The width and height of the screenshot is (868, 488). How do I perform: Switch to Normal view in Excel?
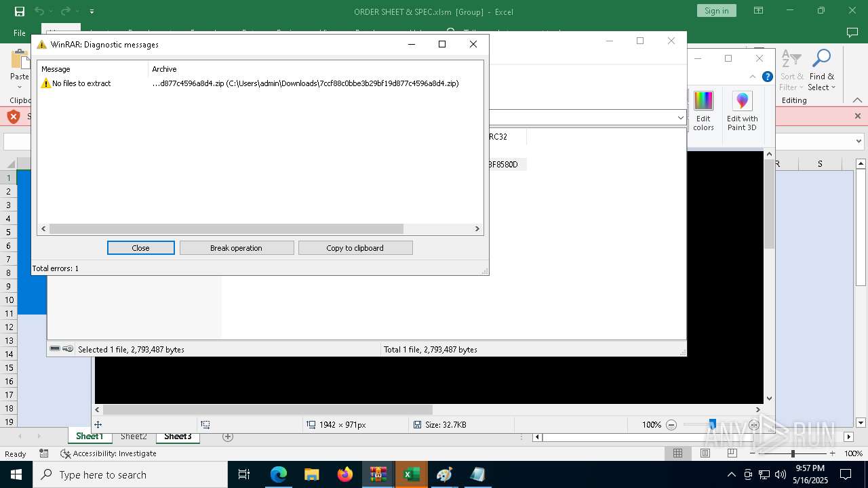tap(677, 453)
